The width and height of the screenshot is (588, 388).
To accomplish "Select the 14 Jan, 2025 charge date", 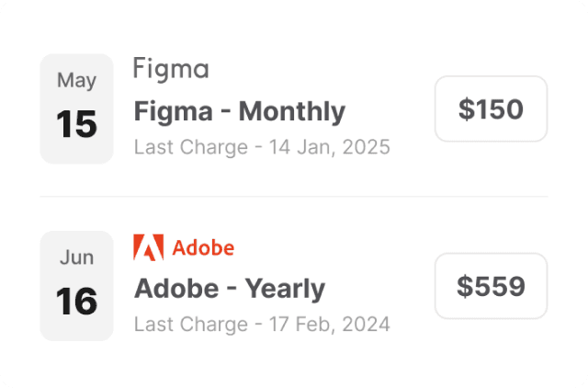I will click(329, 147).
